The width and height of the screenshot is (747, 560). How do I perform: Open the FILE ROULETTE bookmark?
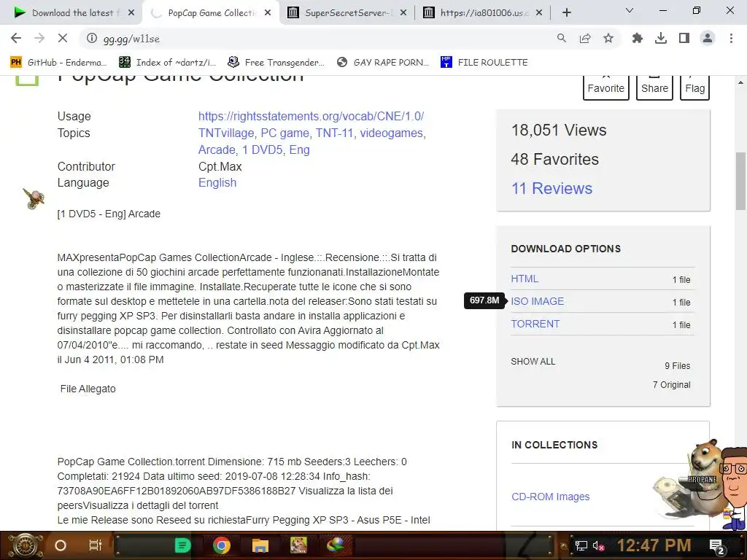pyautogui.click(x=484, y=63)
